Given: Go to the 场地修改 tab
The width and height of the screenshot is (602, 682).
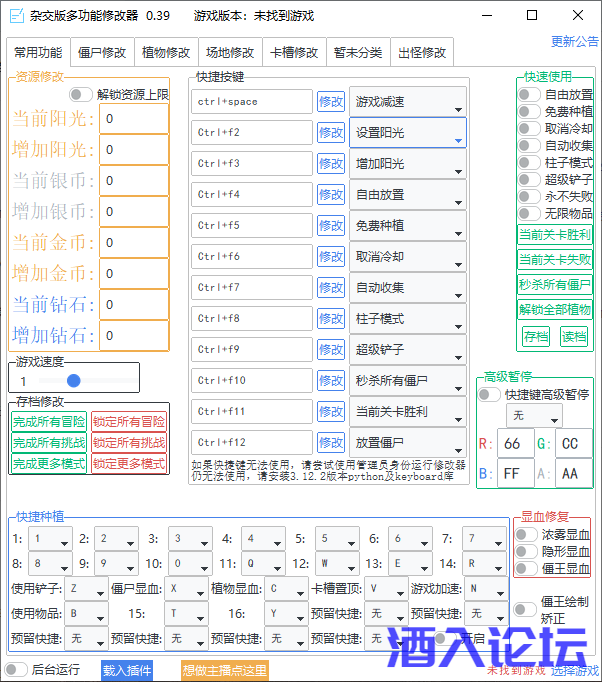Looking at the screenshot, I should click(x=230, y=53).
